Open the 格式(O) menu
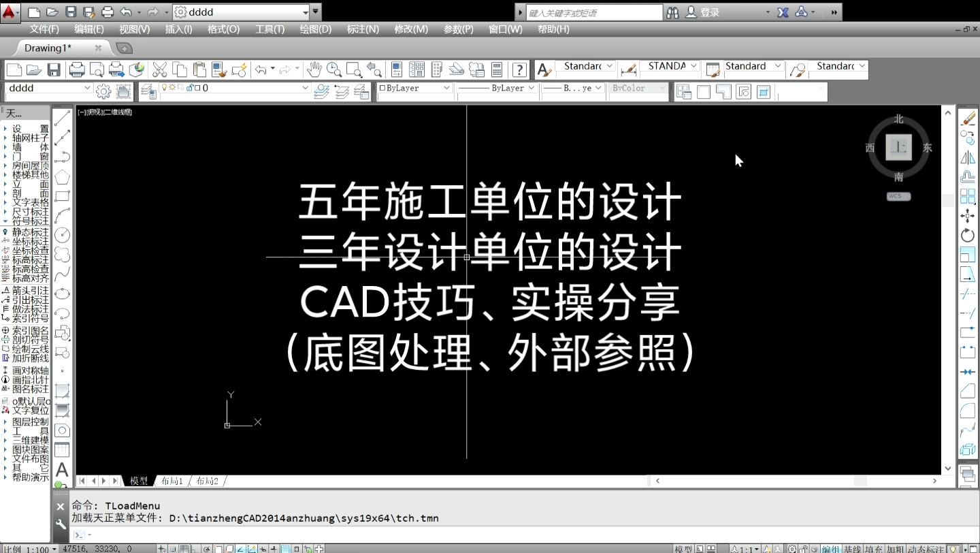The width and height of the screenshot is (980, 553). coord(223,29)
